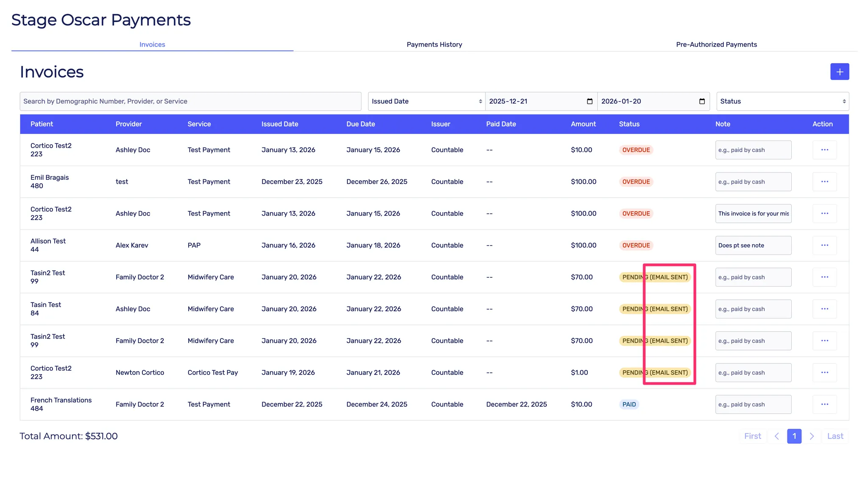868x478 pixels.
Task: Focus the demographic search input field
Action: point(190,101)
